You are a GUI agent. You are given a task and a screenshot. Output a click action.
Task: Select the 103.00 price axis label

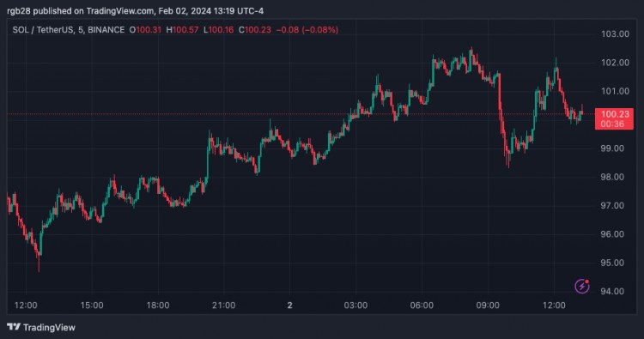click(x=615, y=34)
